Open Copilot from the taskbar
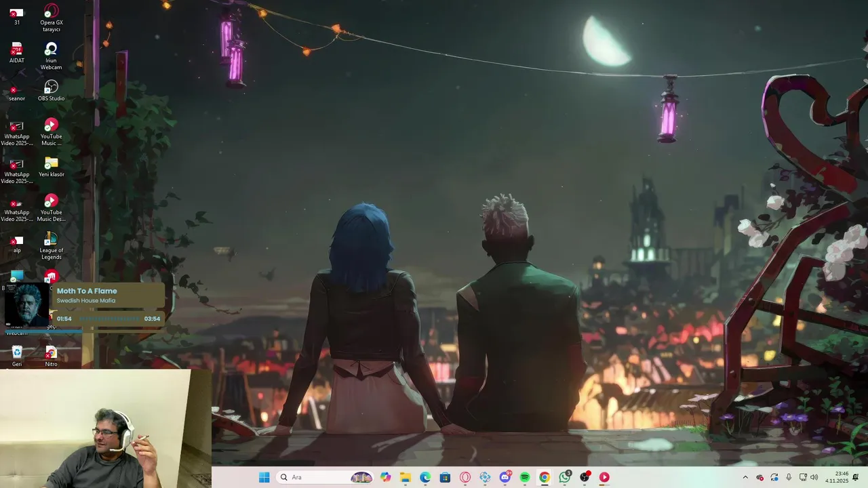 (x=386, y=477)
